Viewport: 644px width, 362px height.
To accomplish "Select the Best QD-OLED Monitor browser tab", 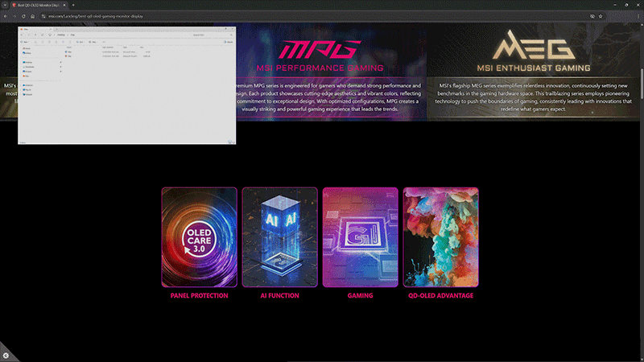I will [x=39, y=5].
